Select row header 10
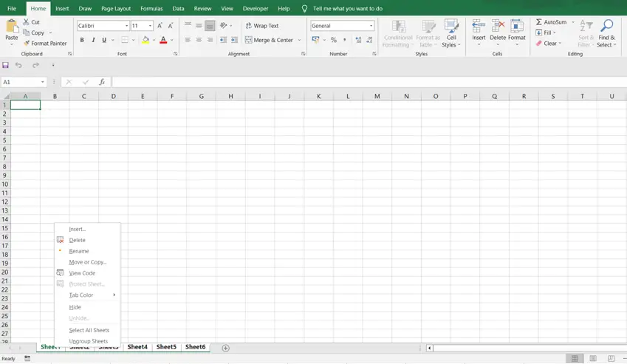Image resolution: width=627 pixels, height=364 pixels. click(4, 184)
